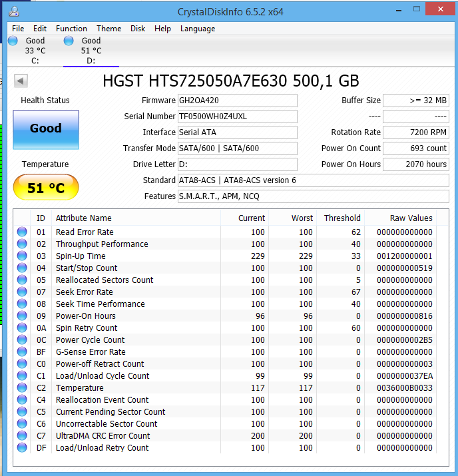Click status orb for Reallocation Event Count
458x476 pixels.
pos(22,400)
